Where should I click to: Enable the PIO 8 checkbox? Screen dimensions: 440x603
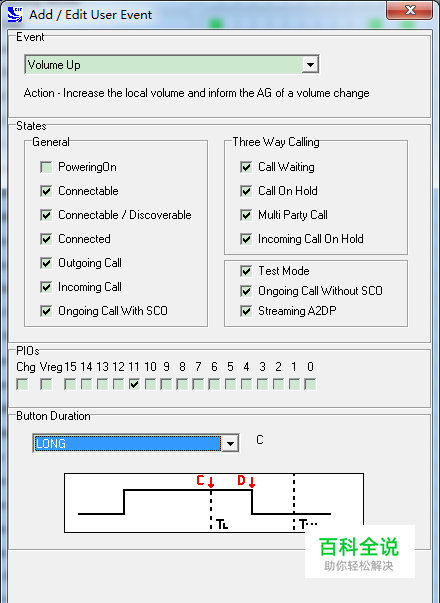[182, 384]
